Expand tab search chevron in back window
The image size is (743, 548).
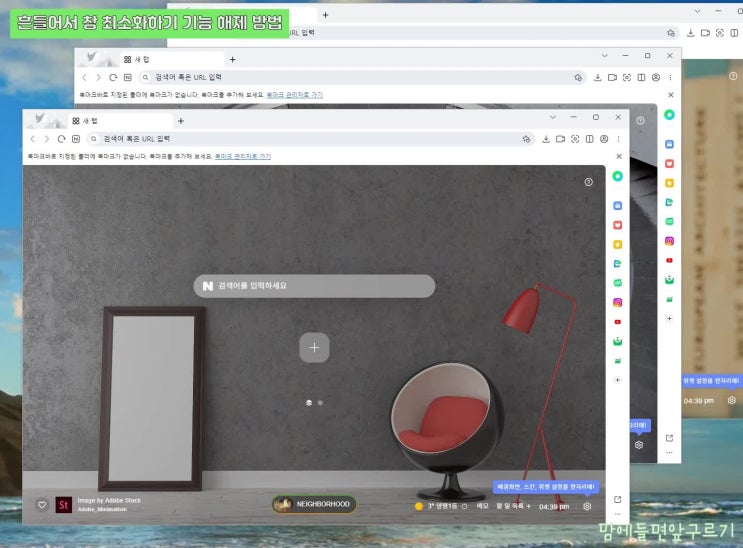click(x=698, y=11)
